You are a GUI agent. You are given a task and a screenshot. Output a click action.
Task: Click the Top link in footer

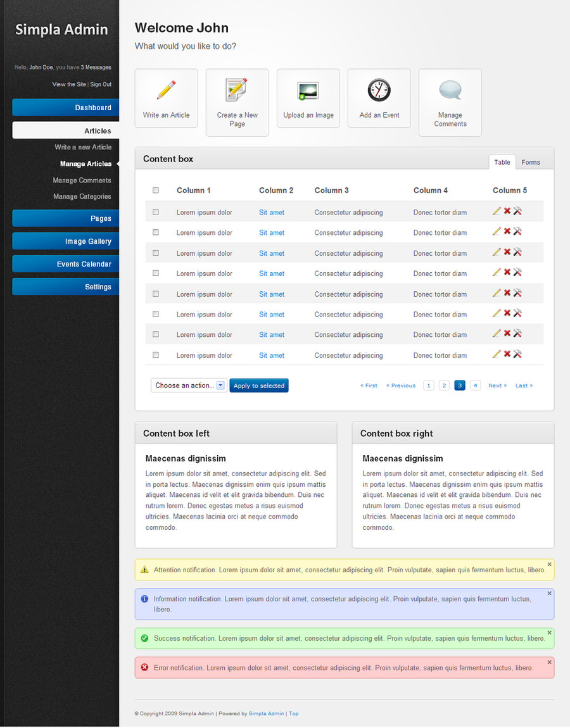point(294,713)
